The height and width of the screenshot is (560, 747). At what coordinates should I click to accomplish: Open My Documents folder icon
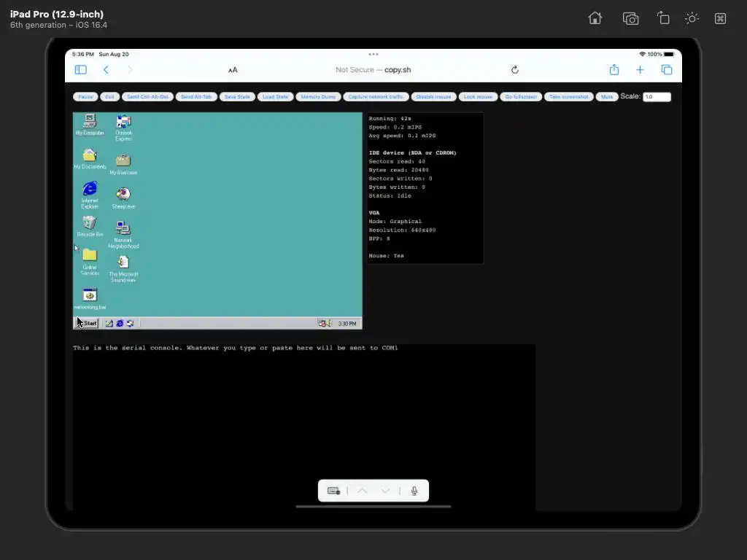[90, 158]
